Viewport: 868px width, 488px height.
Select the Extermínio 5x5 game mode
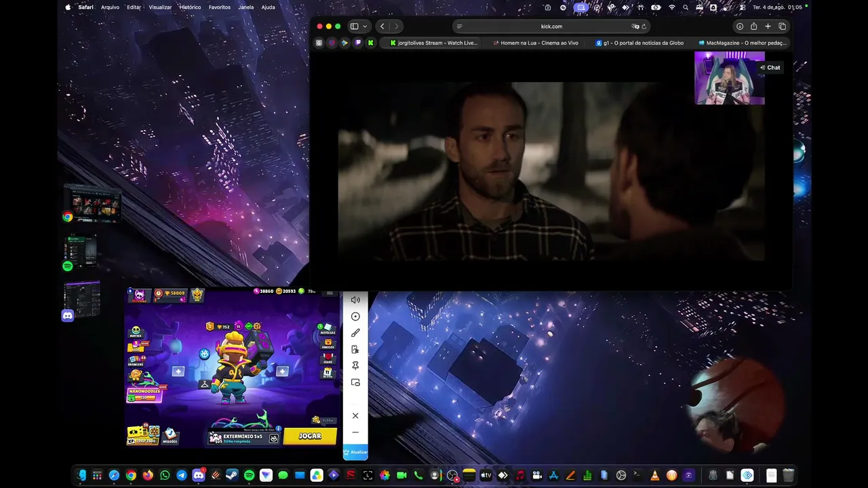[243, 437]
